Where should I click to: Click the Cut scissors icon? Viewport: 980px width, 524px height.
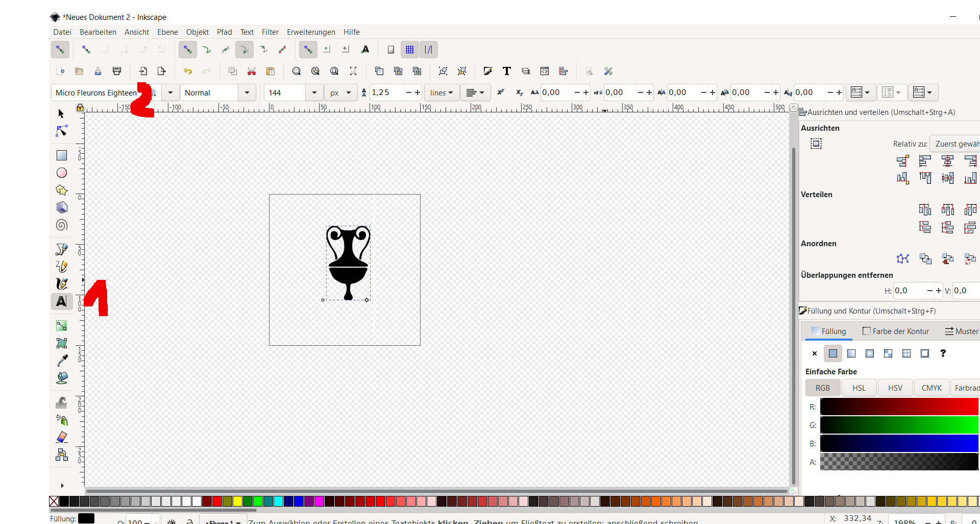pos(251,71)
